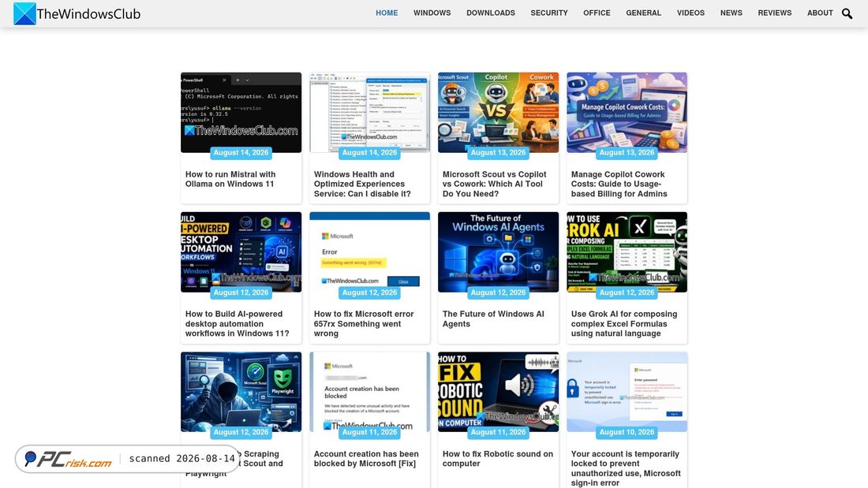Click August 10 date badge on locked account card

[x=627, y=432]
